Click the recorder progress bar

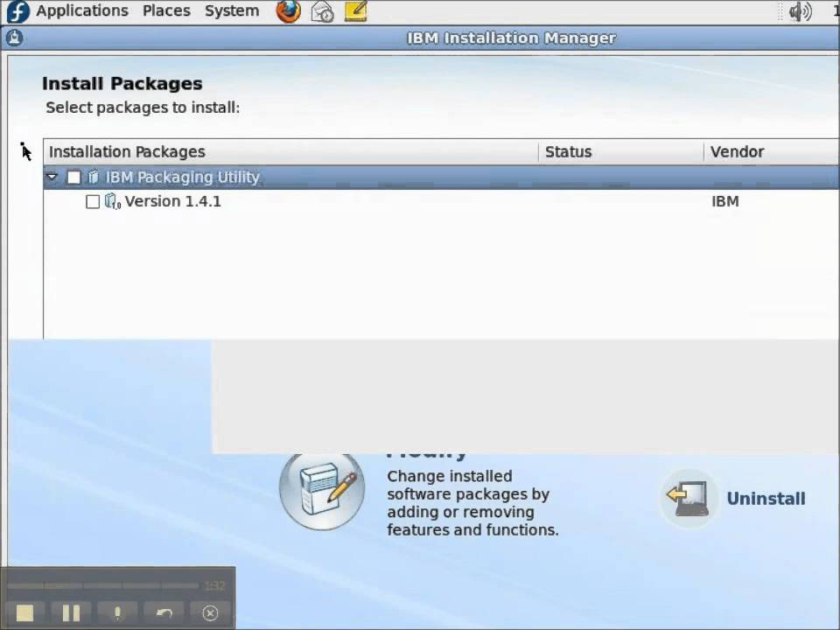click(103, 585)
